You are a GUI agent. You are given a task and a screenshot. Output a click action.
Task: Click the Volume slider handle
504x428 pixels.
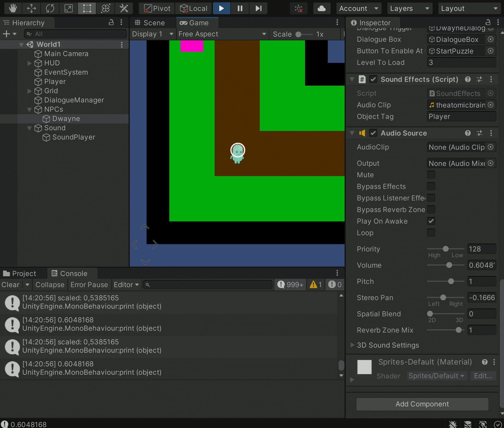pyautogui.click(x=449, y=265)
